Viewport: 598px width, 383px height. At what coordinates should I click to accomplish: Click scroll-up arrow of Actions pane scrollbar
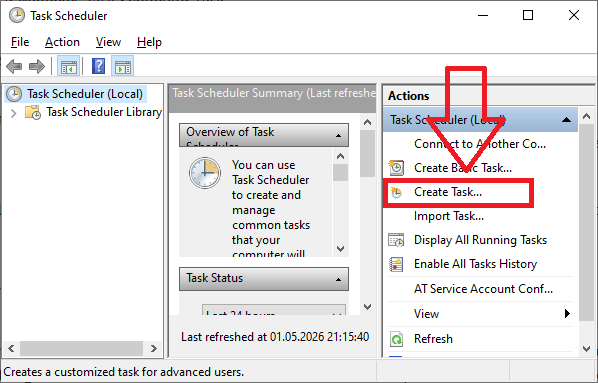point(587,116)
